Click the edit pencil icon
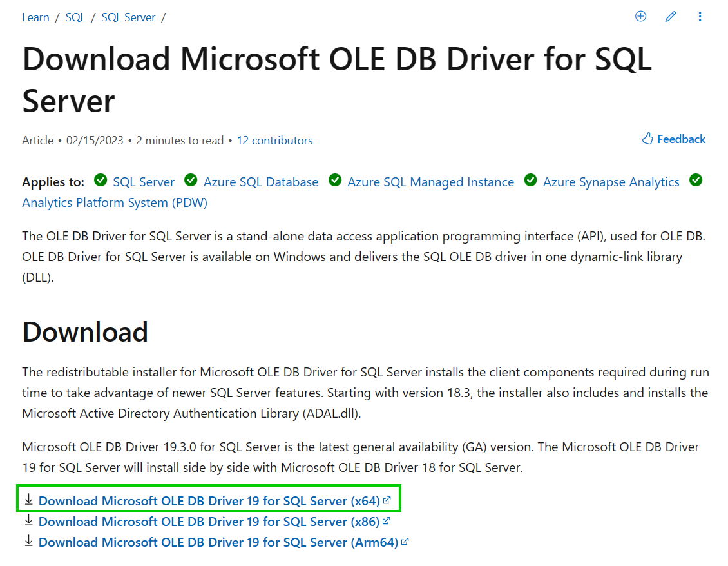The height and width of the screenshot is (566, 728). tap(671, 17)
